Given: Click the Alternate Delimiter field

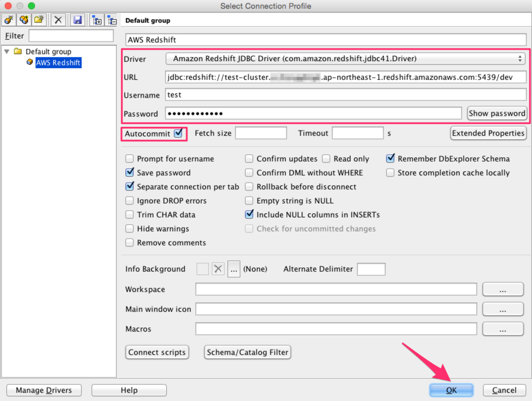Looking at the screenshot, I should click(371, 269).
